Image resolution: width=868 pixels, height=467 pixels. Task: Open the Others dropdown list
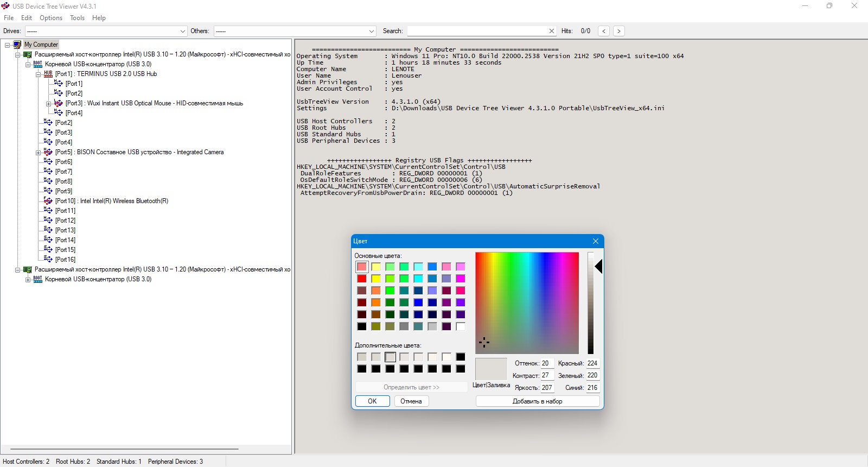click(295, 31)
